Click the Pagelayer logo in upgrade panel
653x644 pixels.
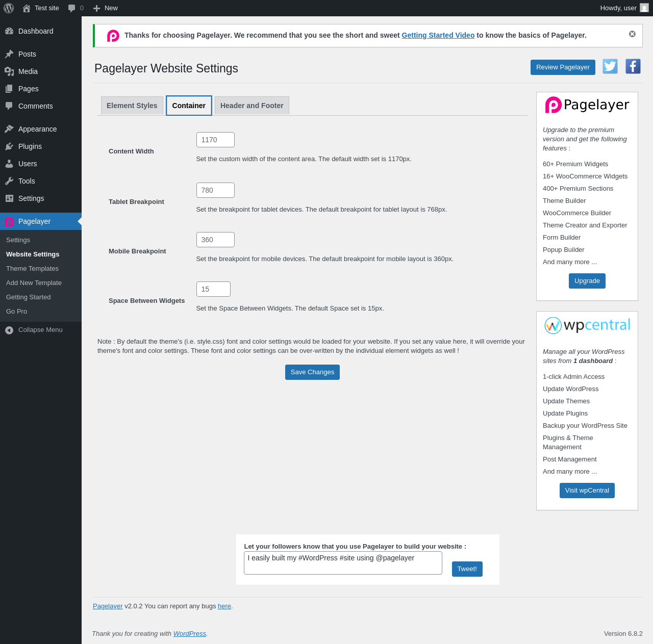point(587,105)
